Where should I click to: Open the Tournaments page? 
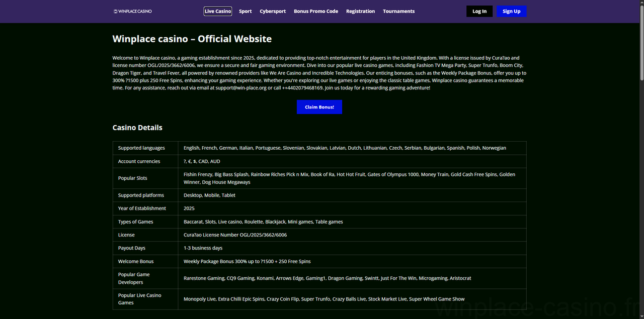[399, 11]
